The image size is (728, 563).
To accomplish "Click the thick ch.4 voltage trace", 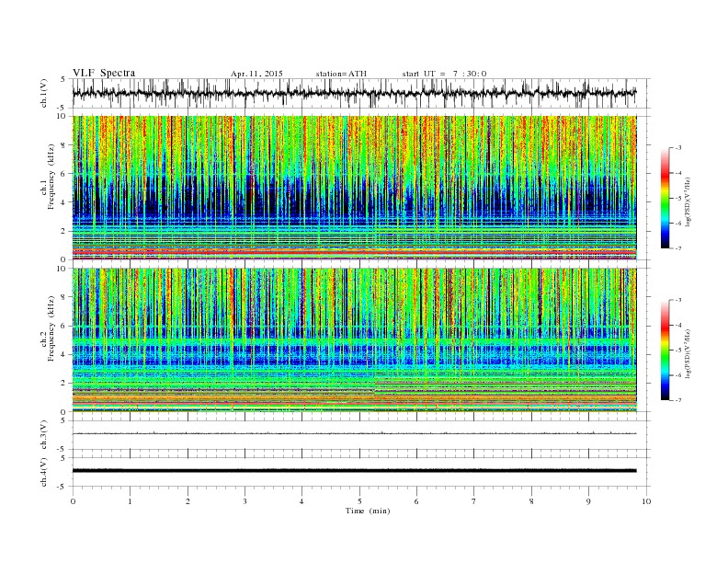I will 355,471.
